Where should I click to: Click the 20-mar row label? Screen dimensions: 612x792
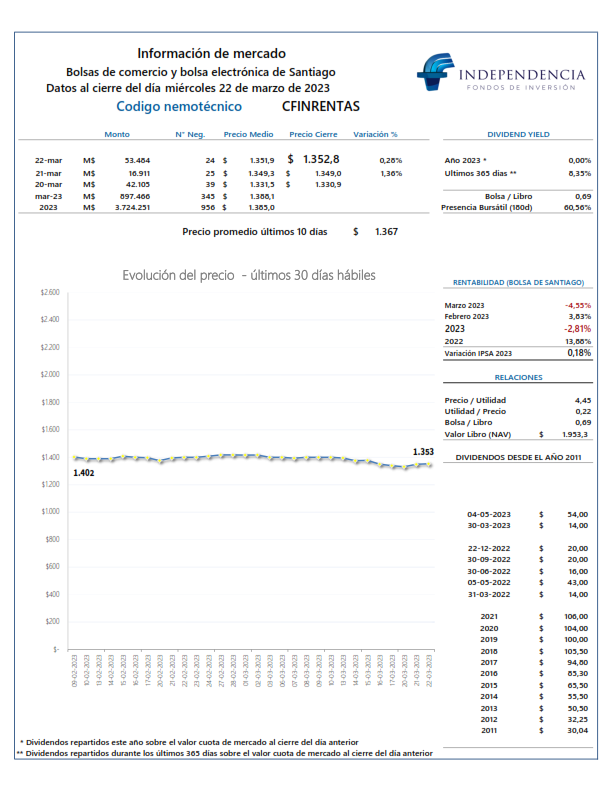click(x=48, y=184)
